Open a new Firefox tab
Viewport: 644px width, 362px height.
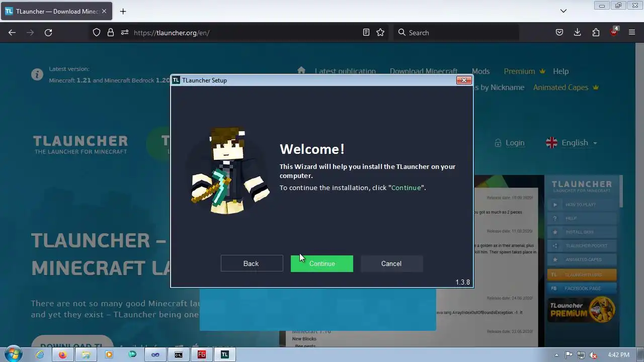(123, 11)
